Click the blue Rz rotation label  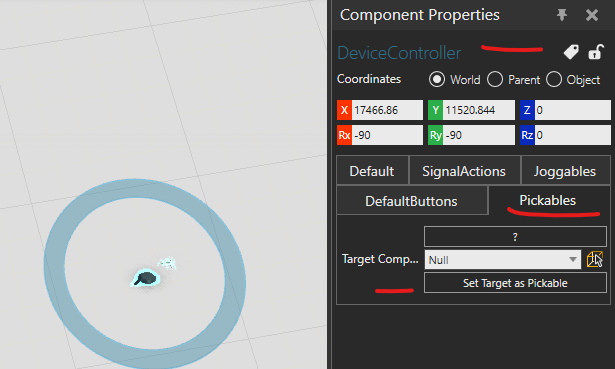(527, 135)
